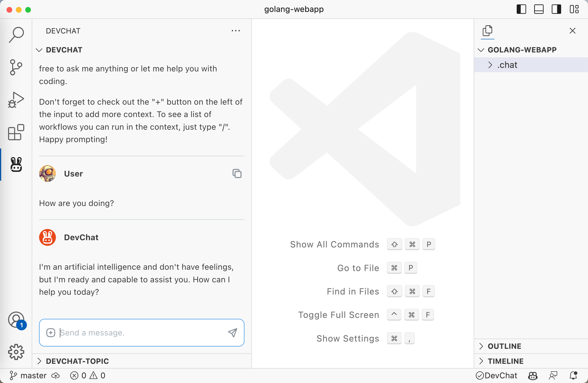Expand the TIMELINE section
Image resolution: width=588 pixels, height=383 pixels.
pos(505,361)
